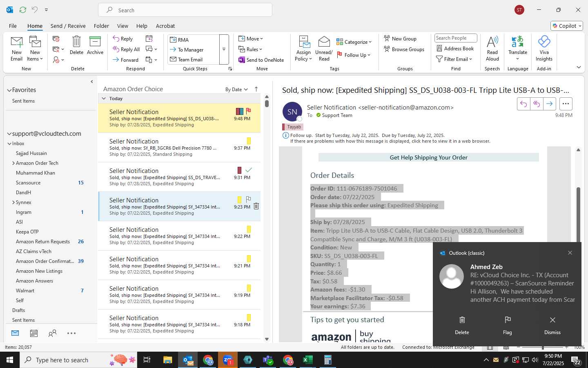
Task: Switch to View tab
Action: [122, 26]
